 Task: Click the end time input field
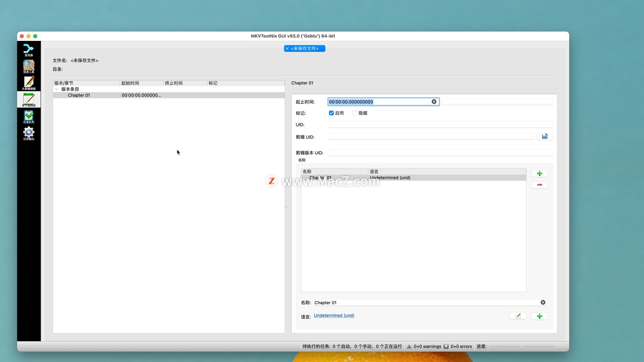[497, 102]
